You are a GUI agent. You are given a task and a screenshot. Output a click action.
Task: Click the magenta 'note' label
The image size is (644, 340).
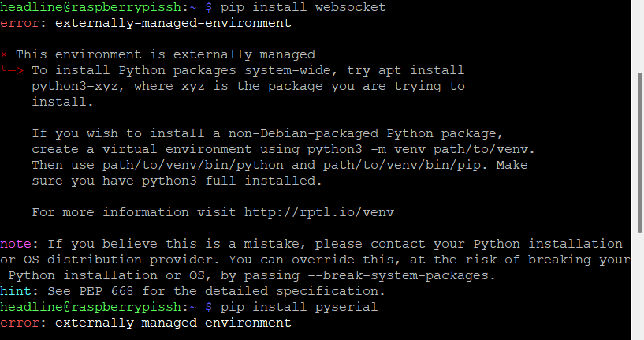16,244
